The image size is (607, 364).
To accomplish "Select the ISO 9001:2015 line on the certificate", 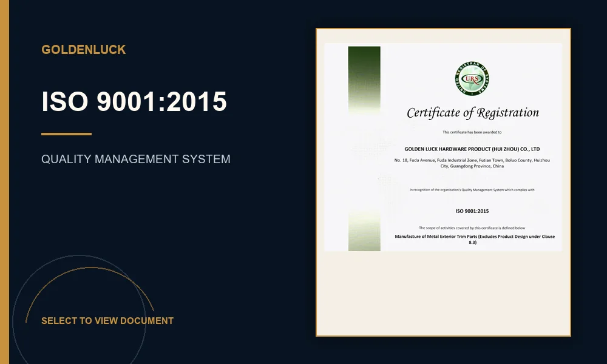I will coord(472,211).
